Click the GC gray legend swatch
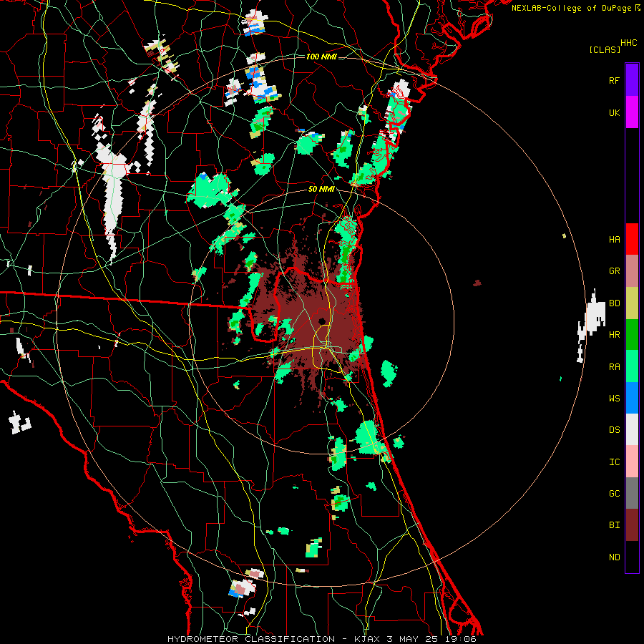Screen dimensions: 644x644 coord(632,493)
